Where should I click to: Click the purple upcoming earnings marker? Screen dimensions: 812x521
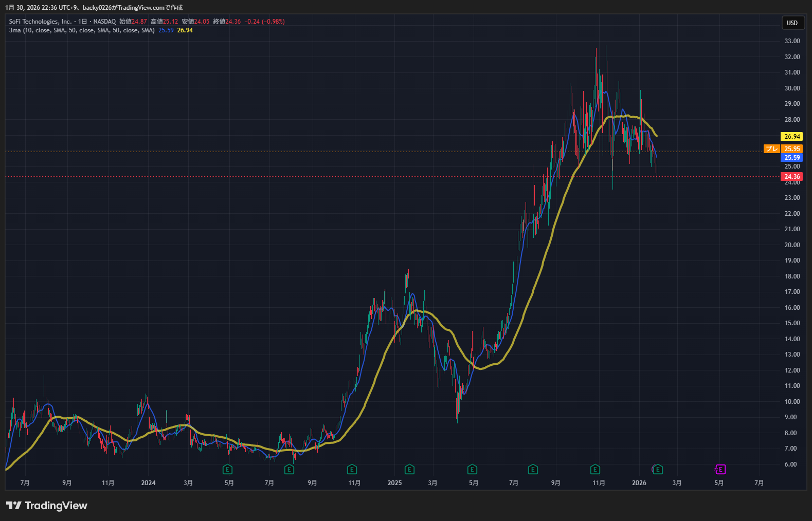(720, 469)
